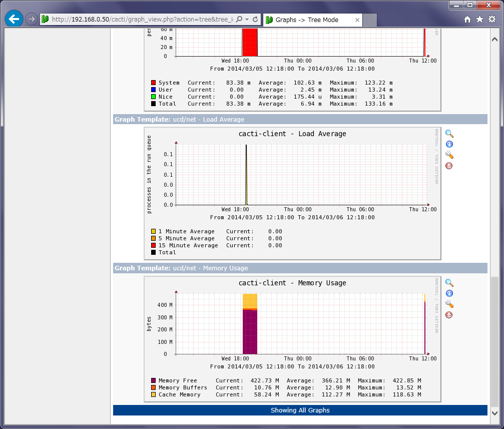Viewport: 504px width, 429px height.
Task: Click the System legend entry
Action: pos(165,83)
